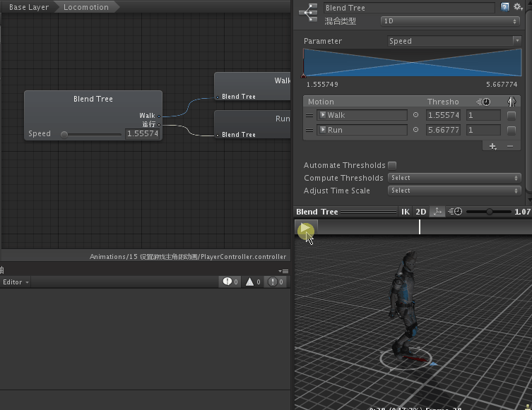Viewport: 532px width, 410px height.
Task: Click the PlayerController.controller path text
Action: click(188, 257)
